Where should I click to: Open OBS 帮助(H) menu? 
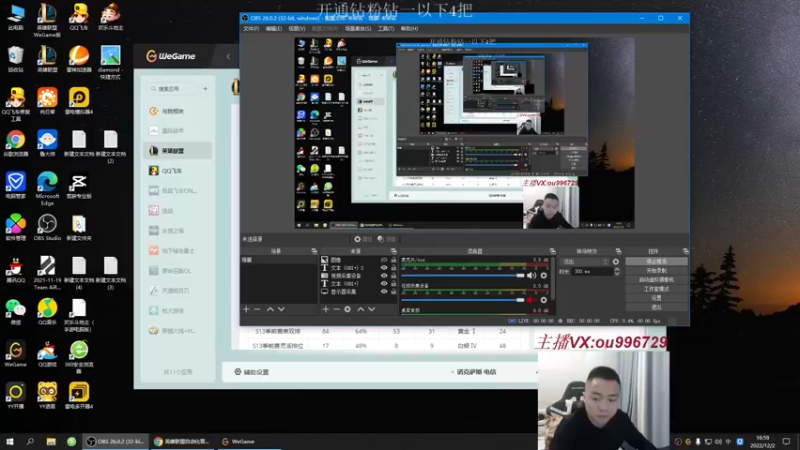pyautogui.click(x=409, y=29)
